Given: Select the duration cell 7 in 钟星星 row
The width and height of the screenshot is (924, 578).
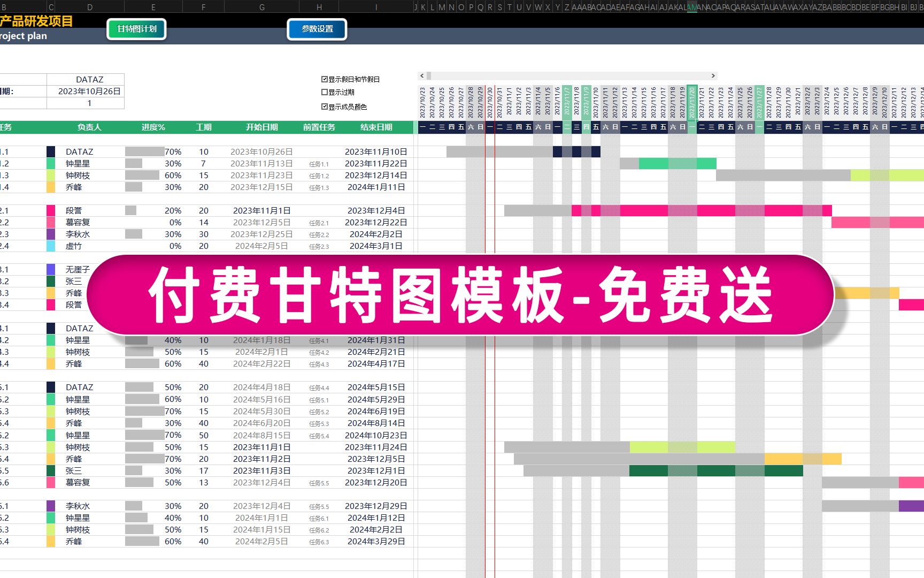Looking at the screenshot, I should (x=203, y=164).
